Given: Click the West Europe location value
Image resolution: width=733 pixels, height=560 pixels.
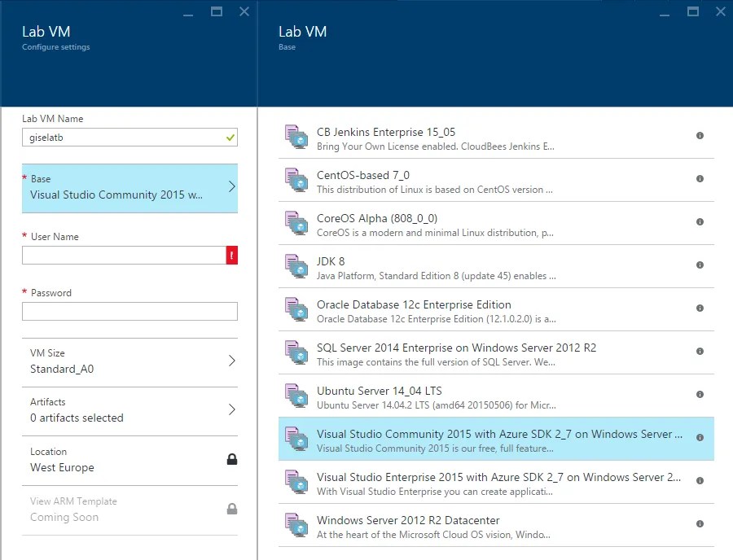Looking at the screenshot, I should pos(62,467).
